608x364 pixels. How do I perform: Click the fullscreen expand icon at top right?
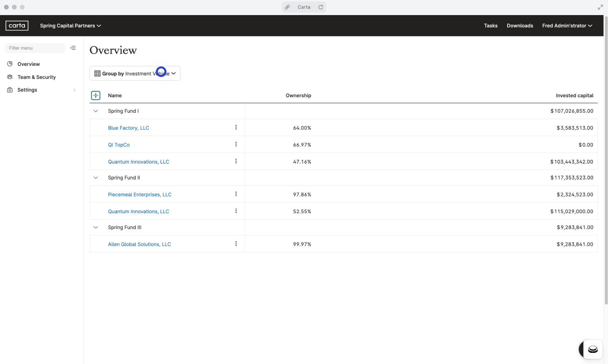pyautogui.click(x=600, y=7)
